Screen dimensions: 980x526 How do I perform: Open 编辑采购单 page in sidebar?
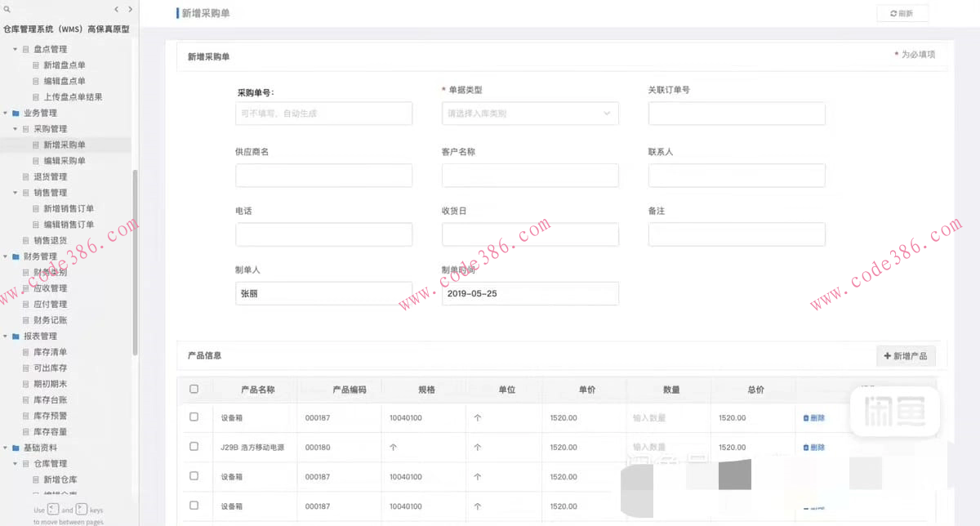pos(65,161)
